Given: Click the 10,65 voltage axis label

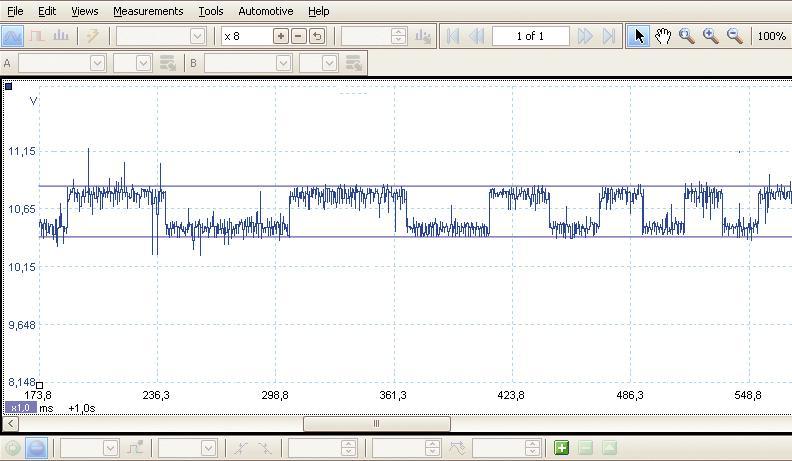Looking at the screenshot, I should (22, 209).
